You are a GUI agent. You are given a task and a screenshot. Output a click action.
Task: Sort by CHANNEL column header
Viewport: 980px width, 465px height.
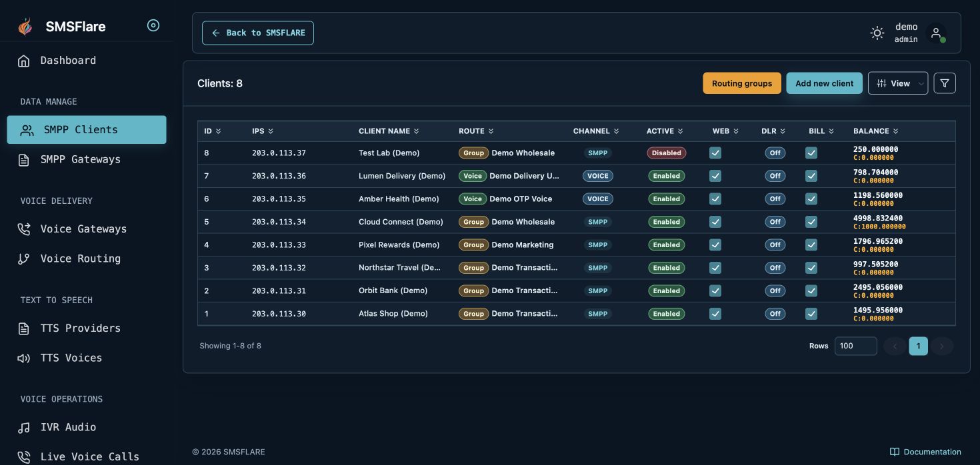click(x=596, y=131)
